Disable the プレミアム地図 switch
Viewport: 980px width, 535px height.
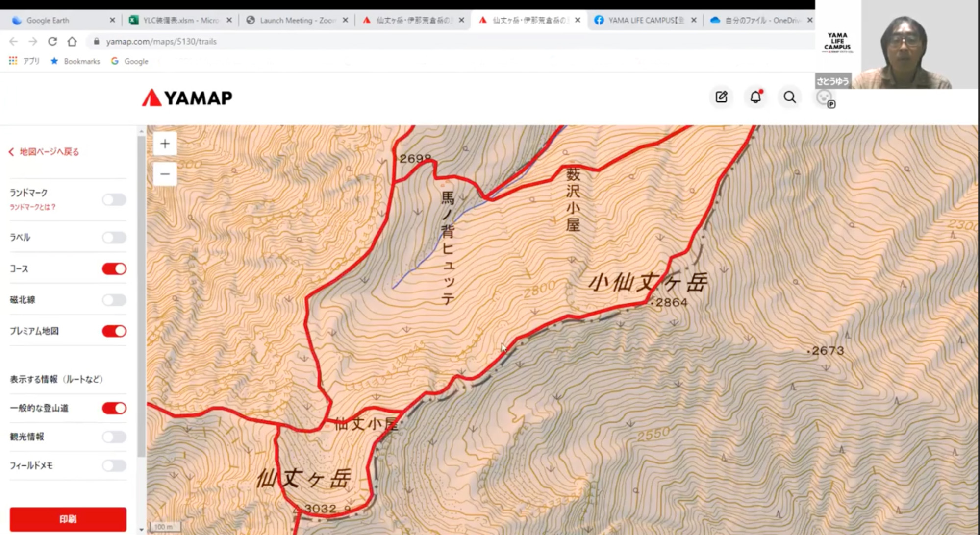click(114, 331)
